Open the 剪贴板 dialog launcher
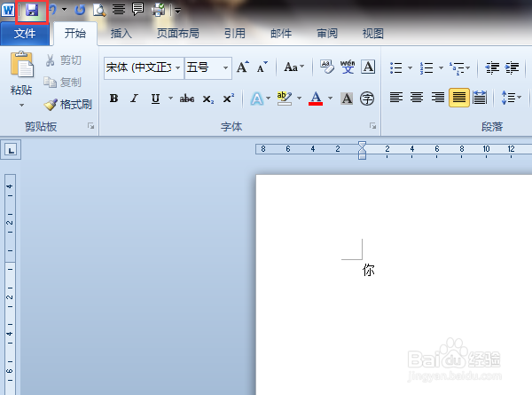 pyautogui.click(x=90, y=126)
